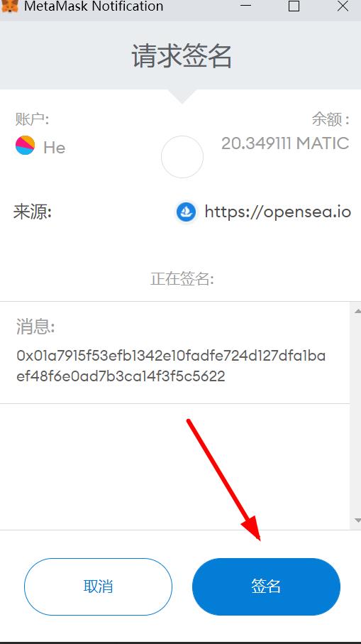Click the 取消 (Cancel) button
This screenshot has height=644, width=361.
98,586
